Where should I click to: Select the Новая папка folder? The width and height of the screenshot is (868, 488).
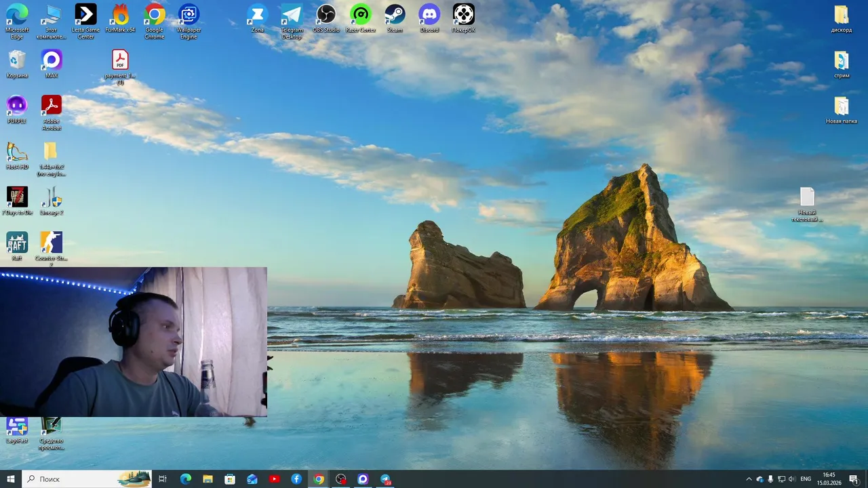point(841,110)
